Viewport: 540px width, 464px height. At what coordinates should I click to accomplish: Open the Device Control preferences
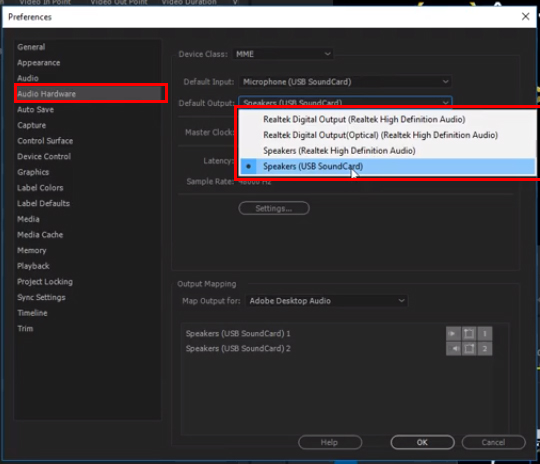coord(44,156)
